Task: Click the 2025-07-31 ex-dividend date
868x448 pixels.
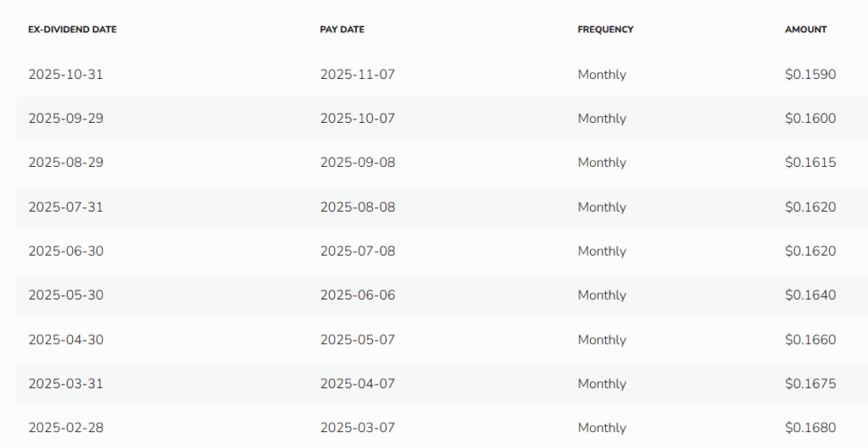Action: tap(65, 207)
